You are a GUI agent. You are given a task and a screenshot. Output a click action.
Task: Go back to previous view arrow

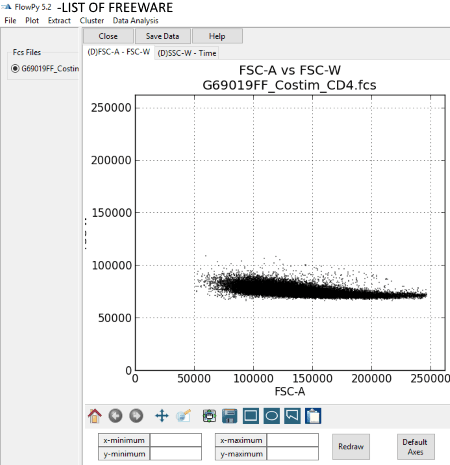pyautogui.click(x=115, y=416)
